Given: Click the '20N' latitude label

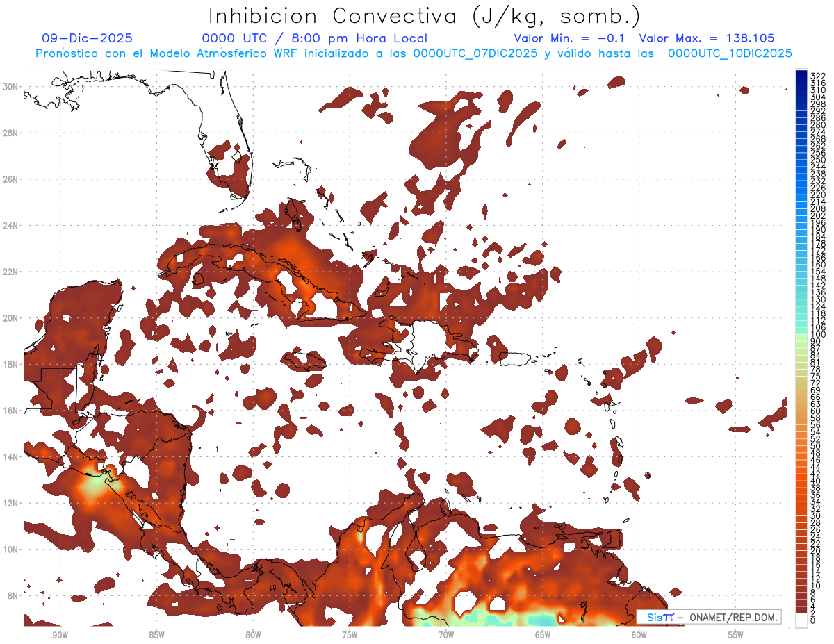Looking at the screenshot, I should tap(12, 318).
